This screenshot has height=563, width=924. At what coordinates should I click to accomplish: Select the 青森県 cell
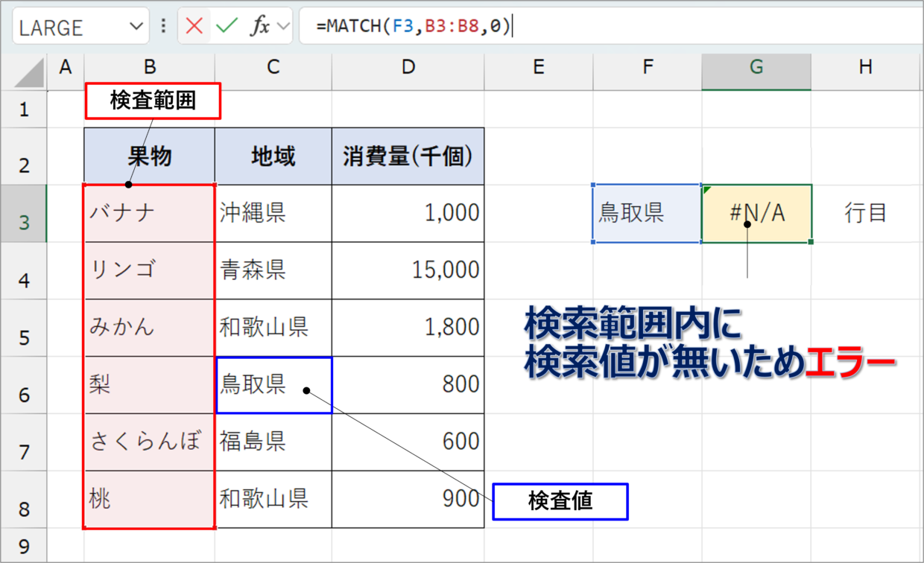(x=273, y=271)
